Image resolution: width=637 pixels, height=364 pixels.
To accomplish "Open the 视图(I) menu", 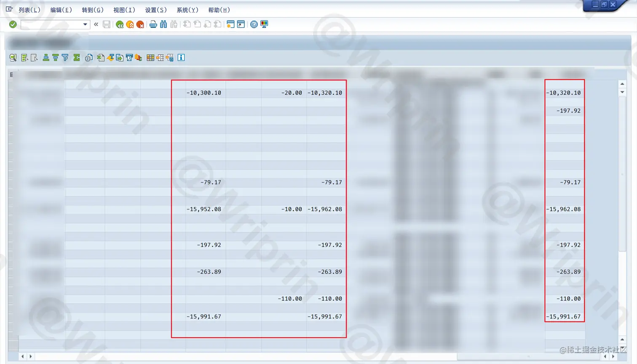I will click(x=124, y=10).
